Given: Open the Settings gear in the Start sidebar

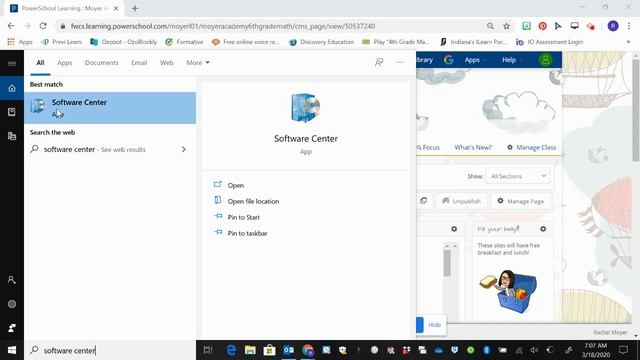Looking at the screenshot, I should 12,304.
